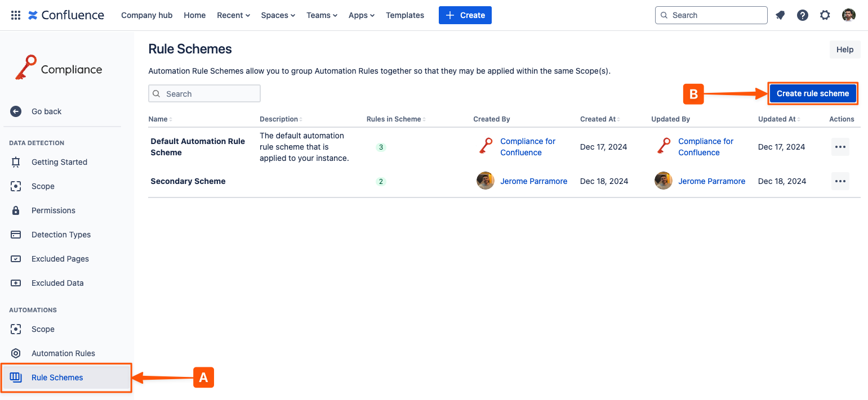The image size is (868, 400).
Task: Open actions menu for Secondary Scheme
Action: point(840,181)
